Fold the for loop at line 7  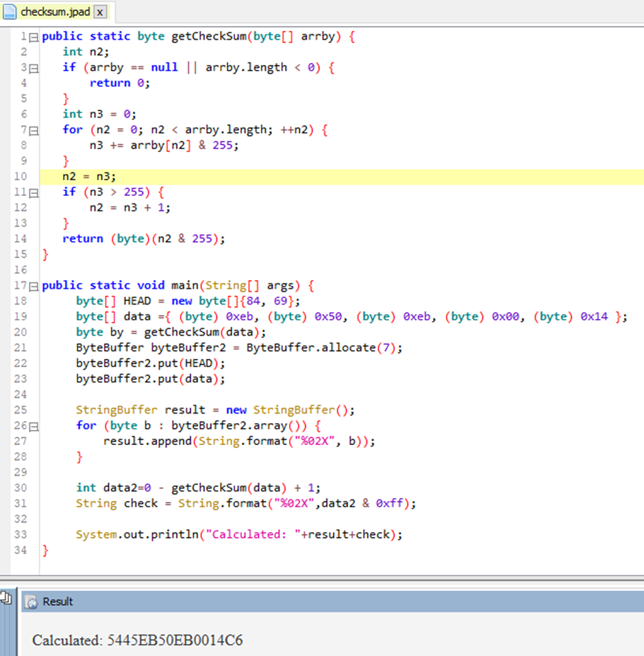pyautogui.click(x=34, y=130)
